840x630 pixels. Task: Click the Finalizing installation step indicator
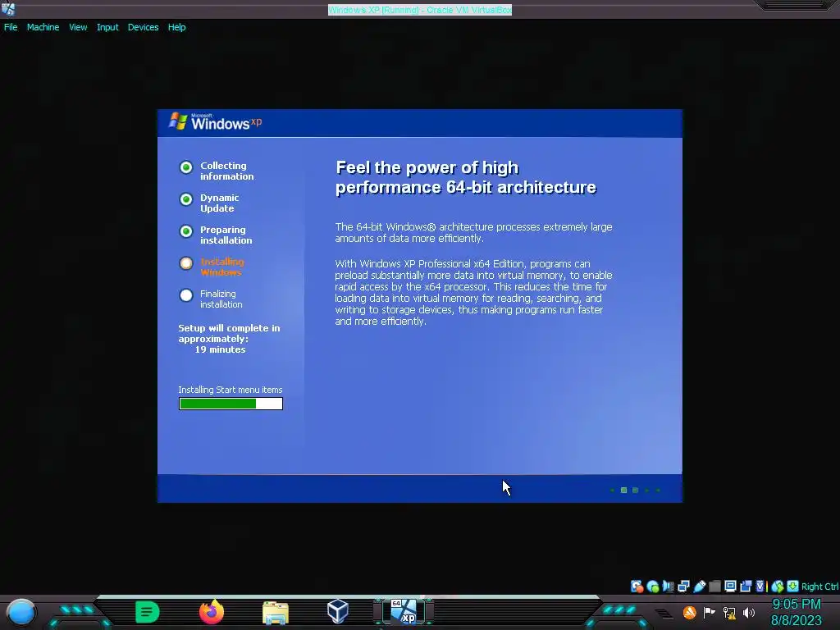tap(186, 295)
